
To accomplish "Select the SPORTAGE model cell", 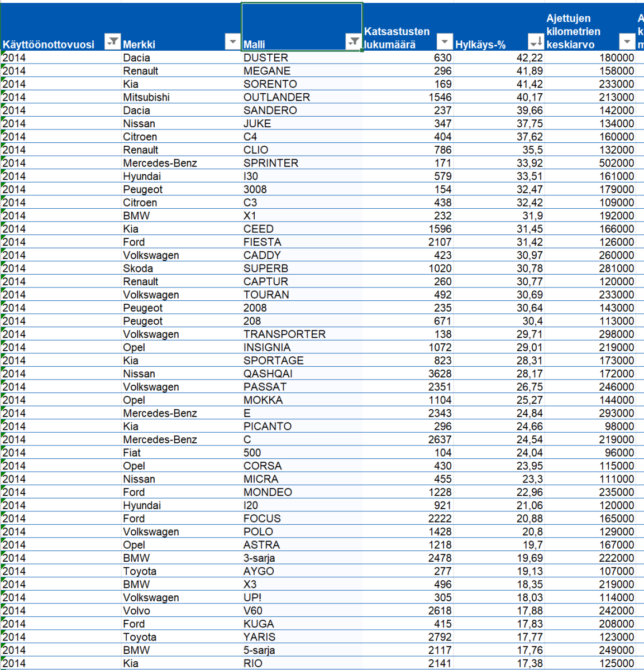I will click(x=302, y=361).
